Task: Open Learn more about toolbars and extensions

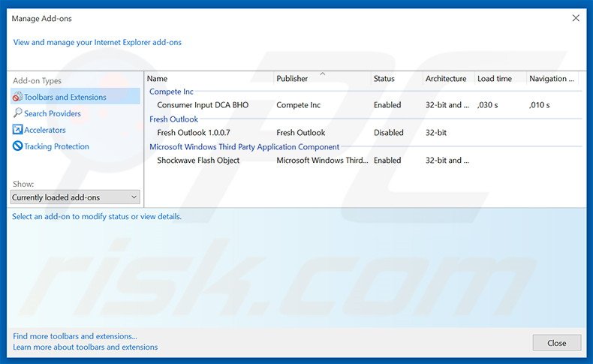Action: (85, 347)
